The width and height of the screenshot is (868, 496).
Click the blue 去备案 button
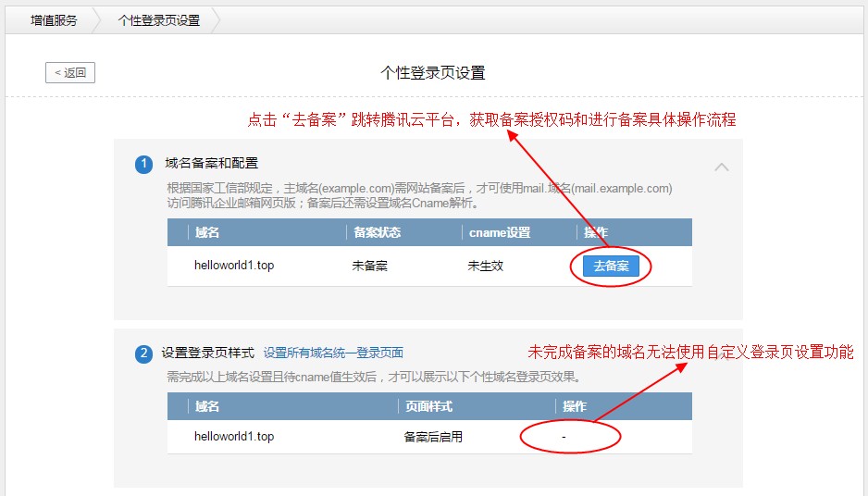(611, 266)
